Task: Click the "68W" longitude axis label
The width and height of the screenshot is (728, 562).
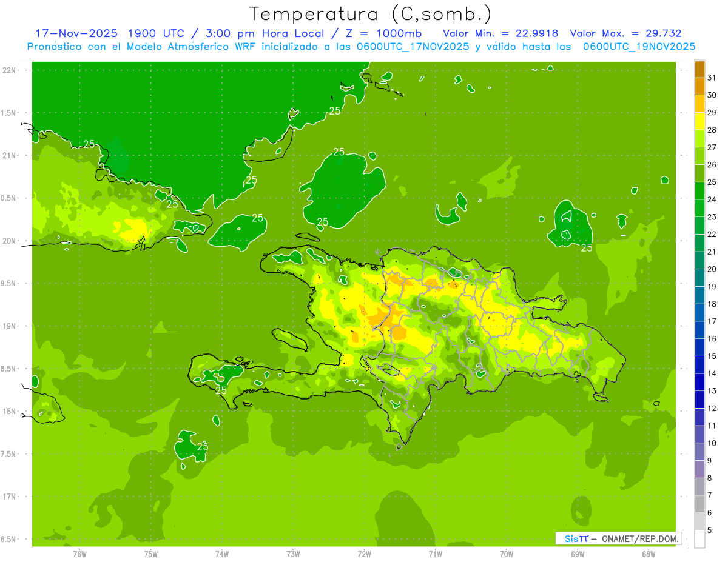Action: pos(648,554)
